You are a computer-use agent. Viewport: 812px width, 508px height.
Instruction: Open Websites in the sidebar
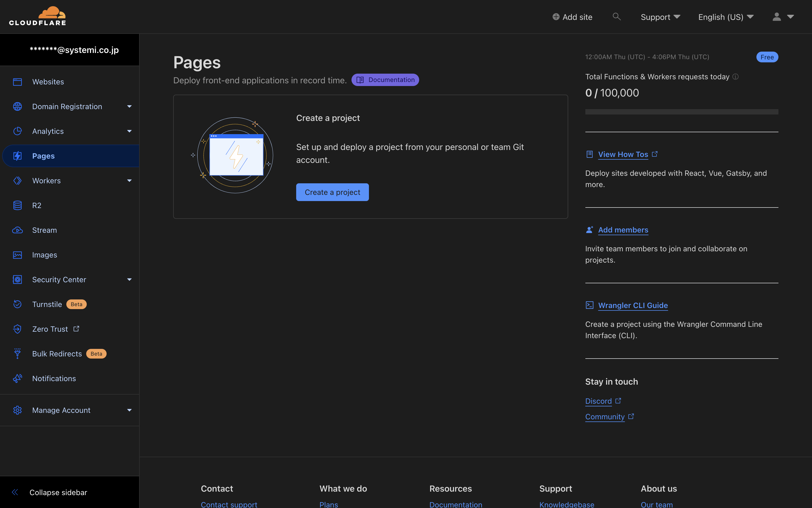point(70,82)
